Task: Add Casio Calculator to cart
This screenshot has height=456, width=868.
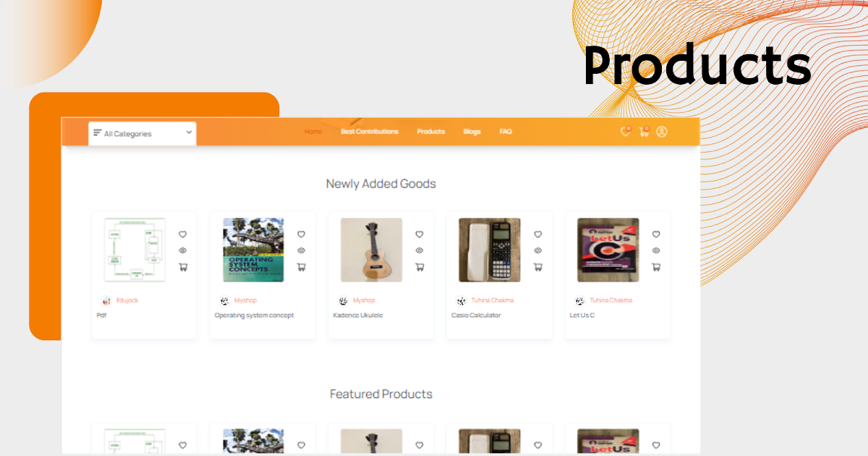Action: coord(537,267)
